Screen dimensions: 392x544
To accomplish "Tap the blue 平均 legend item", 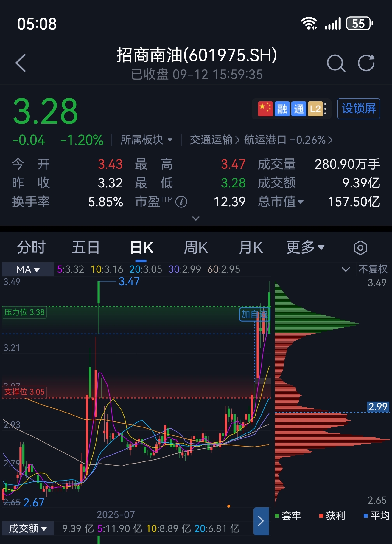I will click(x=377, y=515).
